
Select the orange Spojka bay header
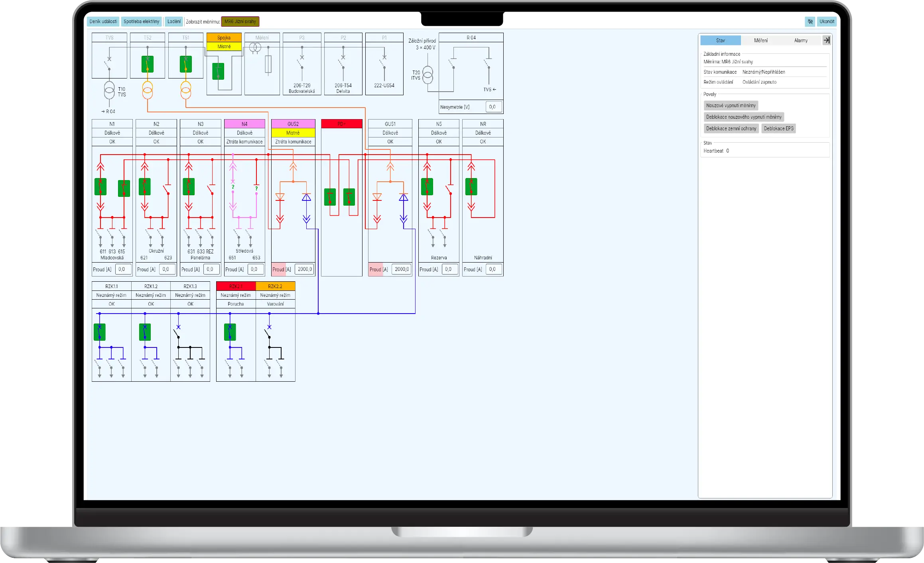pyautogui.click(x=224, y=37)
